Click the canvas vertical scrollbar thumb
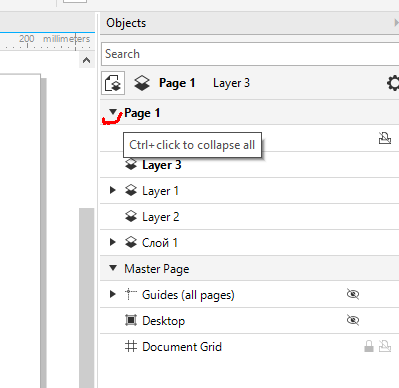Viewport: 399px width, 388px height. click(x=86, y=298)
